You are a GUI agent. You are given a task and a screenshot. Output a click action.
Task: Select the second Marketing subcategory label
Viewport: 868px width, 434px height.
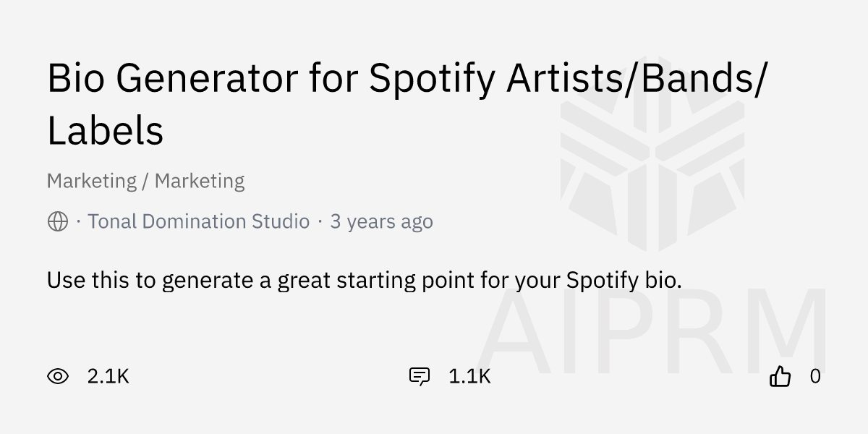pos(200,181)
